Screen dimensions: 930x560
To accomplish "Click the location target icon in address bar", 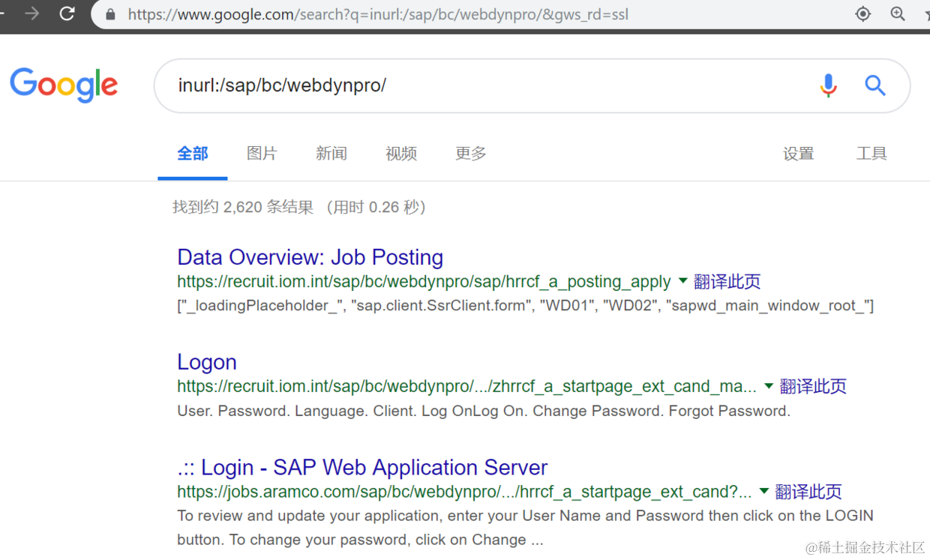I will (x=862, y=13).
